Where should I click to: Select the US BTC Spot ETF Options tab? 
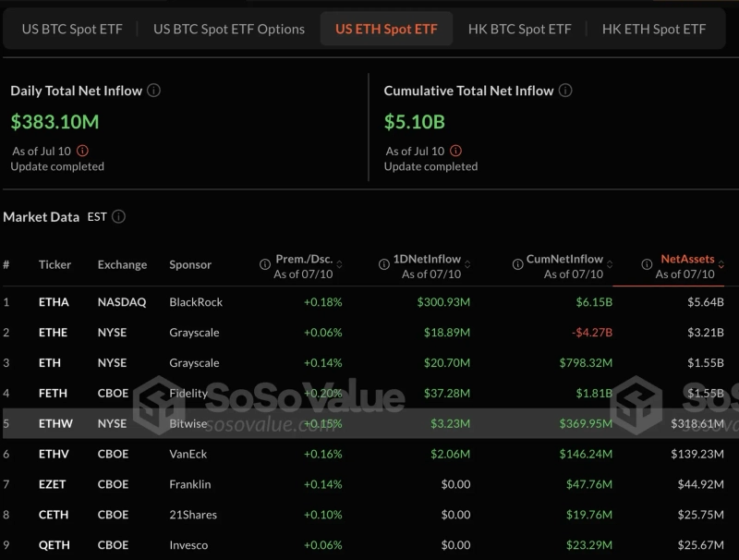(x=229, y=29)
